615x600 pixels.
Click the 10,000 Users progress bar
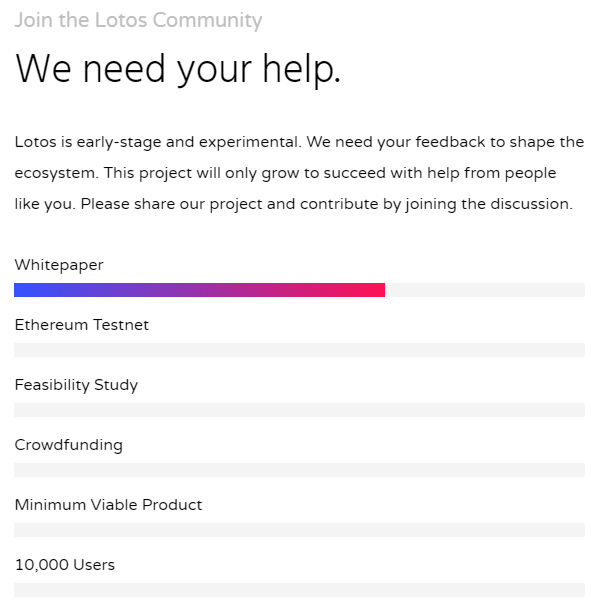299,590
